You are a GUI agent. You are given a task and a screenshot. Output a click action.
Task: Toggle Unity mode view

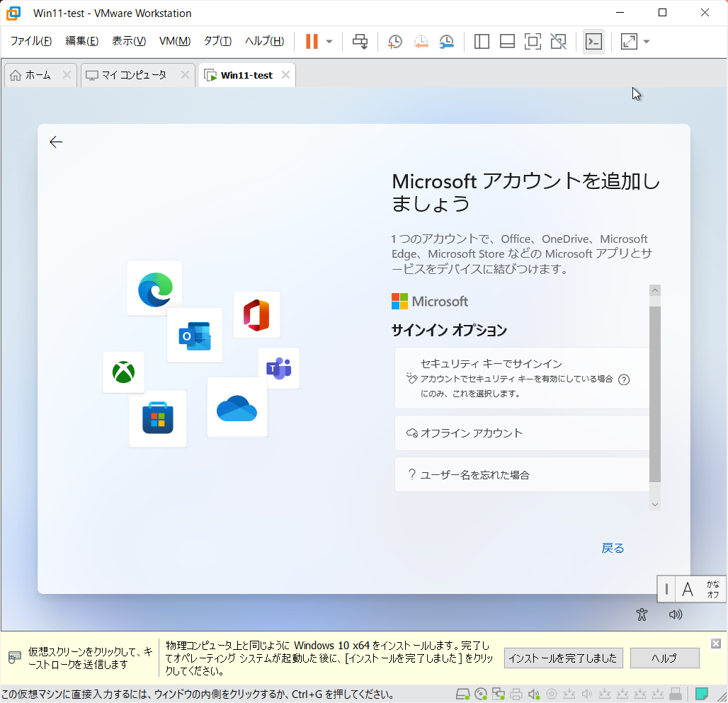click(x=557, y=41)
